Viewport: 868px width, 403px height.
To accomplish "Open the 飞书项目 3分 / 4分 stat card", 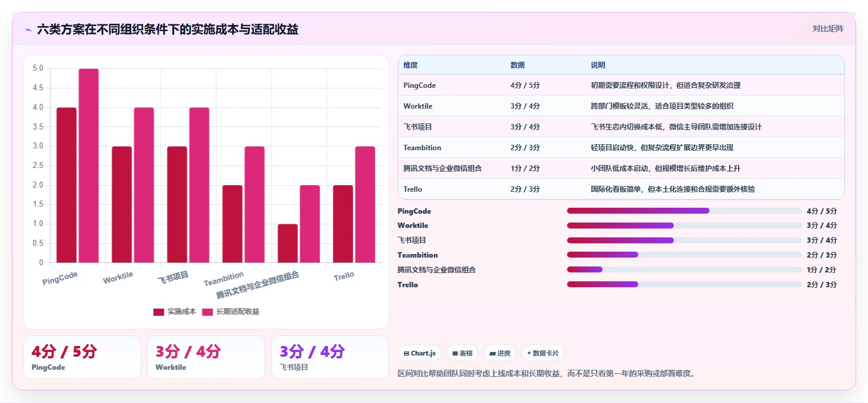I will click(330, 357).
